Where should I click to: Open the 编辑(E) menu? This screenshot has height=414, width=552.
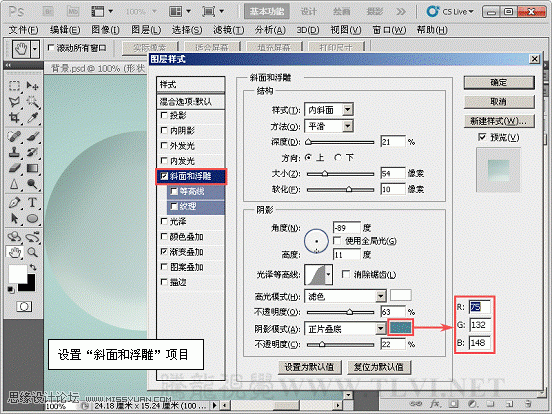pos(65,30)
